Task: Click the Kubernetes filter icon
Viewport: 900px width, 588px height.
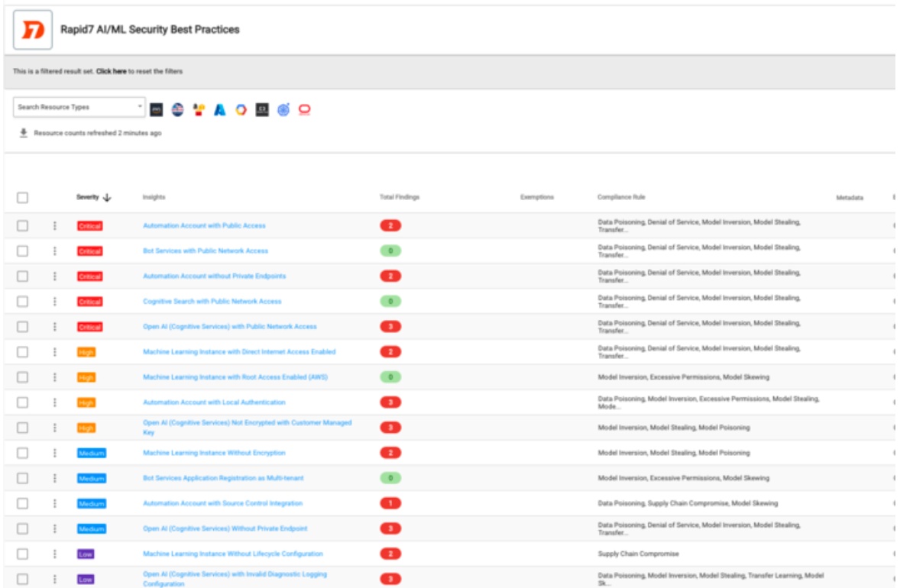Action: pos(283,110)
